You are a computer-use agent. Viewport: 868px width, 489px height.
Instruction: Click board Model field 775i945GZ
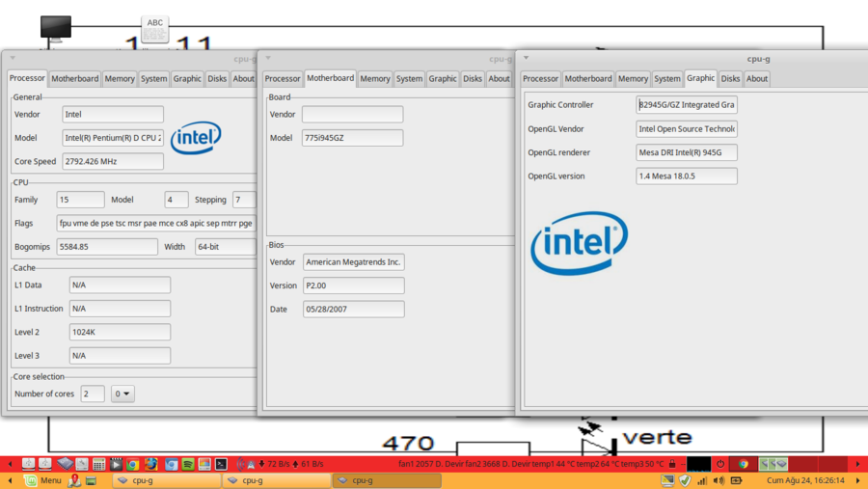352,137
